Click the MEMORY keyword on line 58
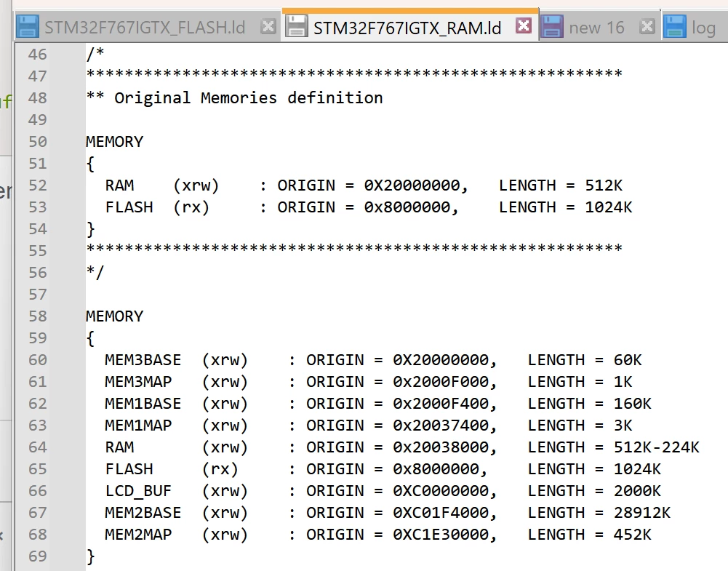The height and width of the screenshot is (571, 728). click(115, 316)
